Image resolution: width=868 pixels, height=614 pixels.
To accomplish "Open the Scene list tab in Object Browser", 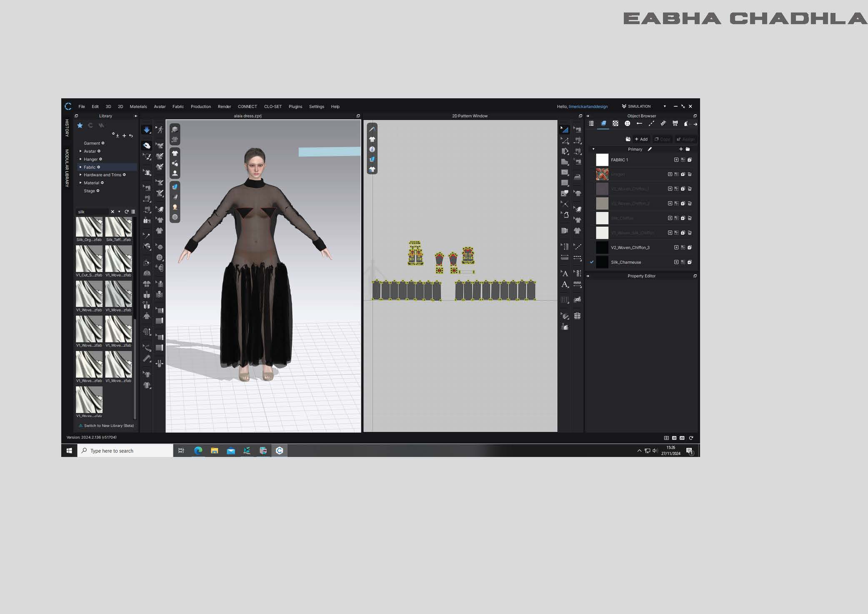I will (x=591, y=124).
